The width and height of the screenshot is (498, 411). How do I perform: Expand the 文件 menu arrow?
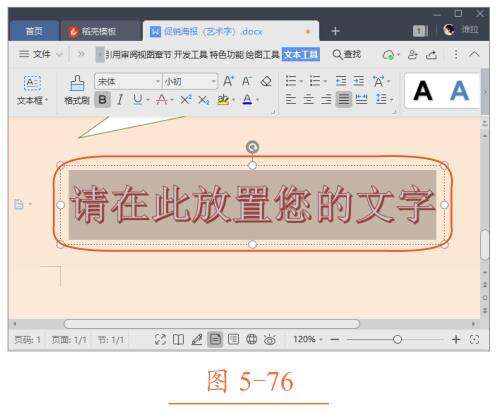pos(59,54)
